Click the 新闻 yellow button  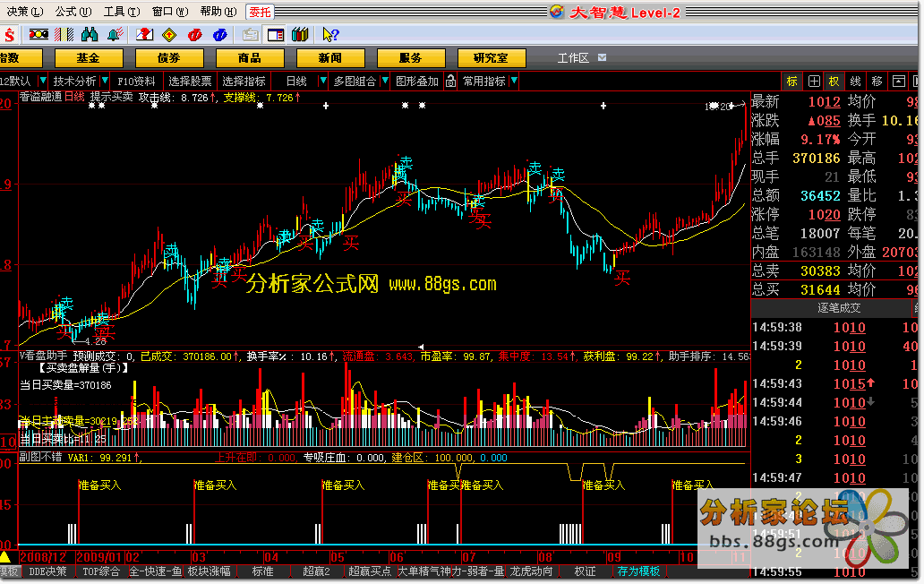pos(330,57)
